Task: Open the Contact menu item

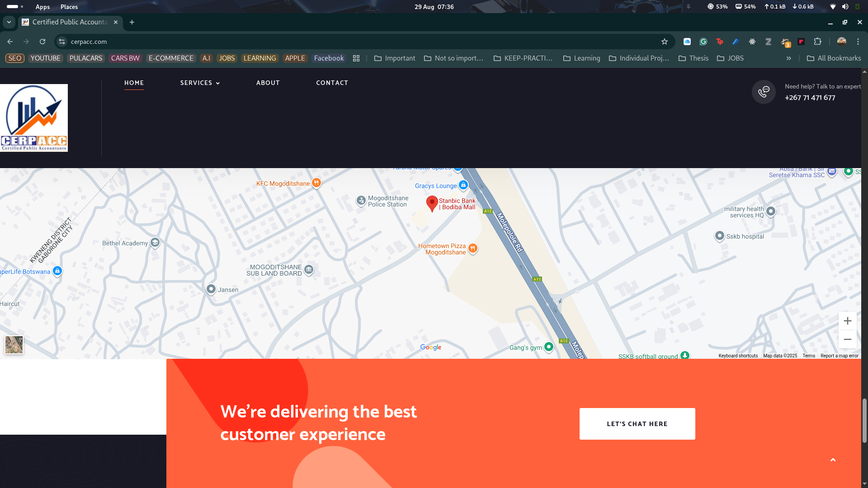Action: point(332,83)
